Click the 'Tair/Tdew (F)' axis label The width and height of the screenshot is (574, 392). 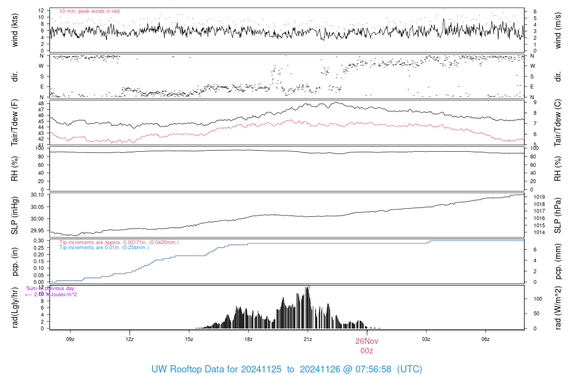tap(15, 123)
